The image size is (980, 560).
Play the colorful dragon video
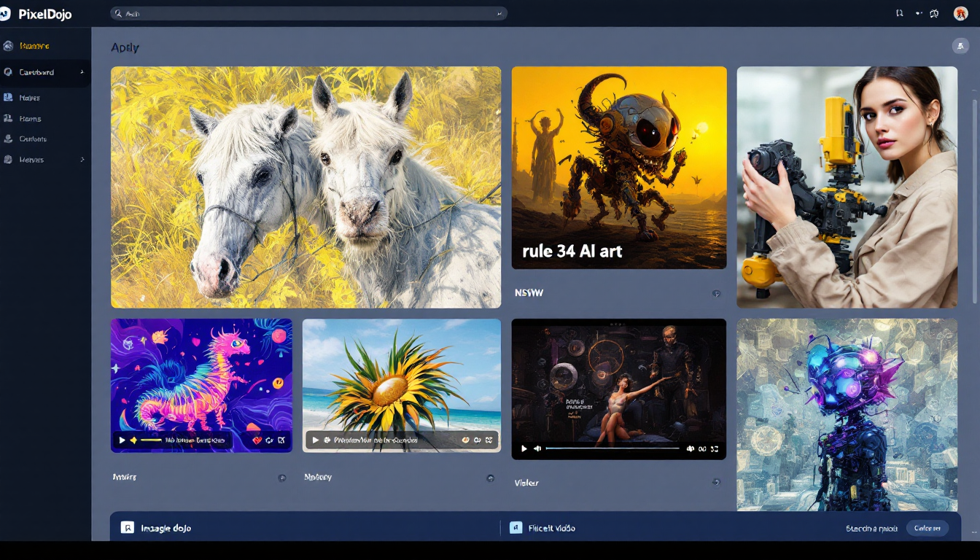click(x=122, y=440)
